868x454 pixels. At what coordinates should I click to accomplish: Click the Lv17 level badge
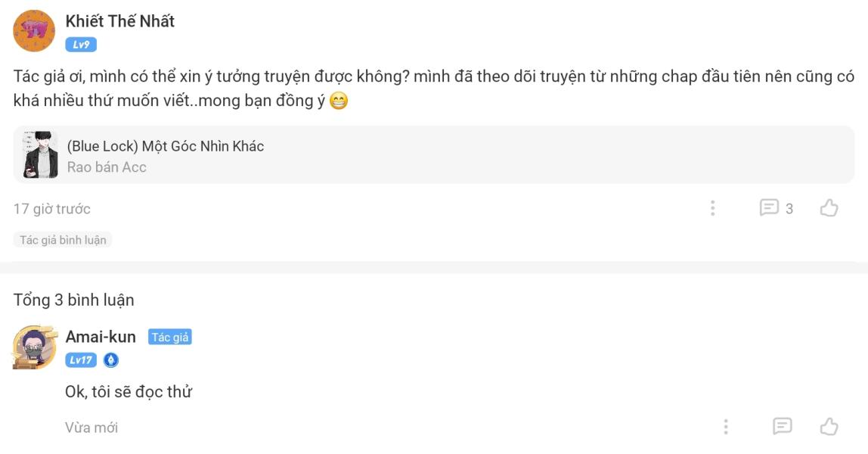point(81,360)
